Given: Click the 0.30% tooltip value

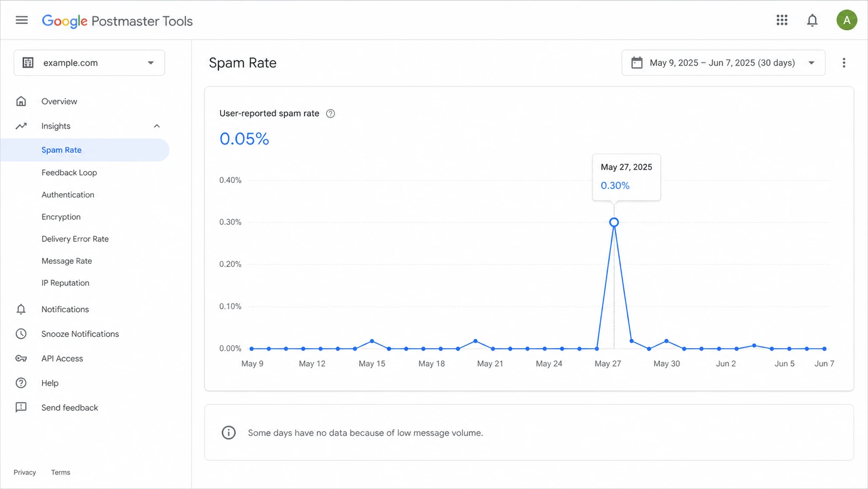Looking at the screenshot, I should tap(615, 186).
